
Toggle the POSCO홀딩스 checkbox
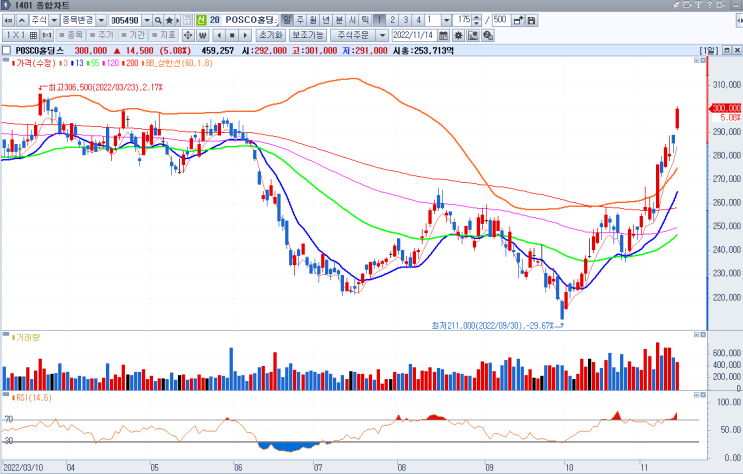6,51
